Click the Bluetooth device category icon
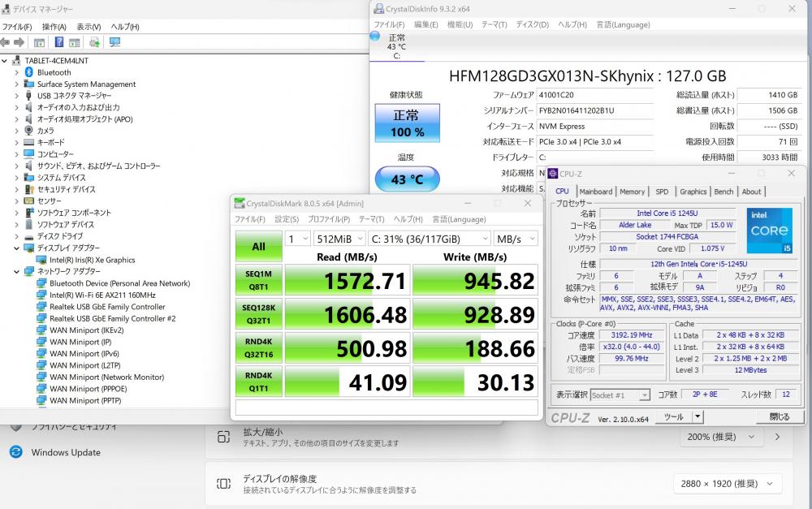Image resolution: width=812 pixels, height=509 pixels. click(29, 72)
